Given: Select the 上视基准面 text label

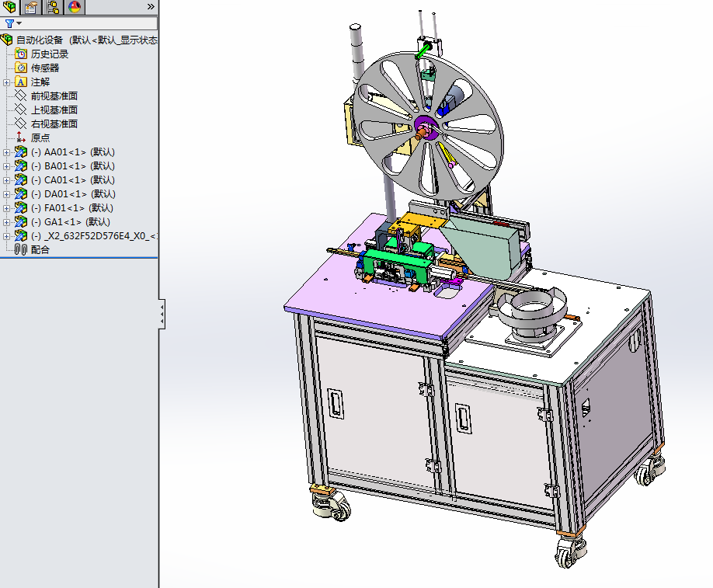Looking at the screenshot, I should point(54,110).
